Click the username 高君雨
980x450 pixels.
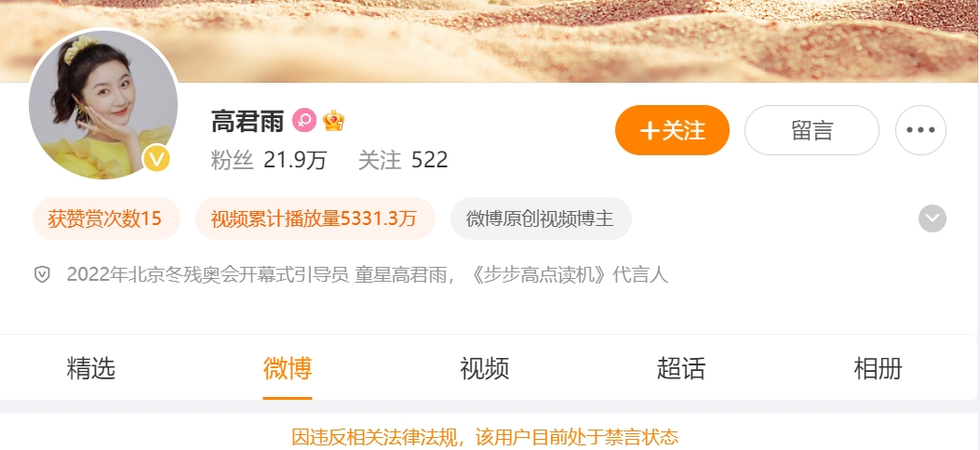248,121
